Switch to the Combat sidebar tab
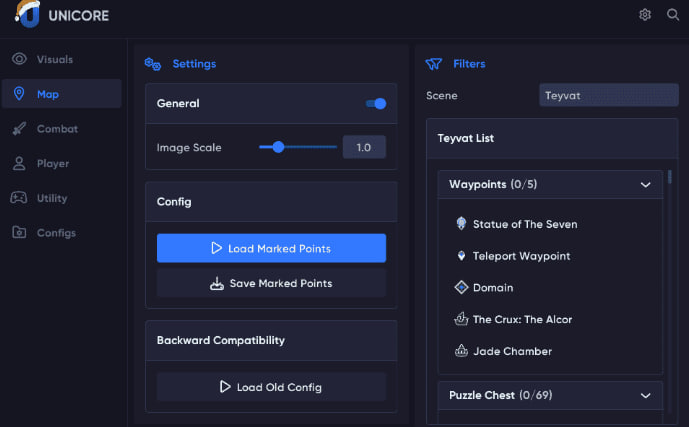689x427 pixels. 57,129
